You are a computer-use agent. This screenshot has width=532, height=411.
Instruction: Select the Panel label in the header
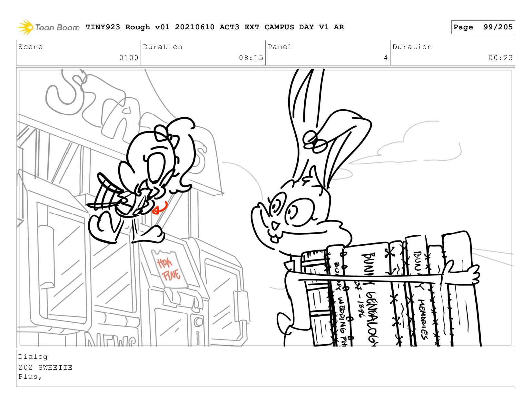(280, 47)
